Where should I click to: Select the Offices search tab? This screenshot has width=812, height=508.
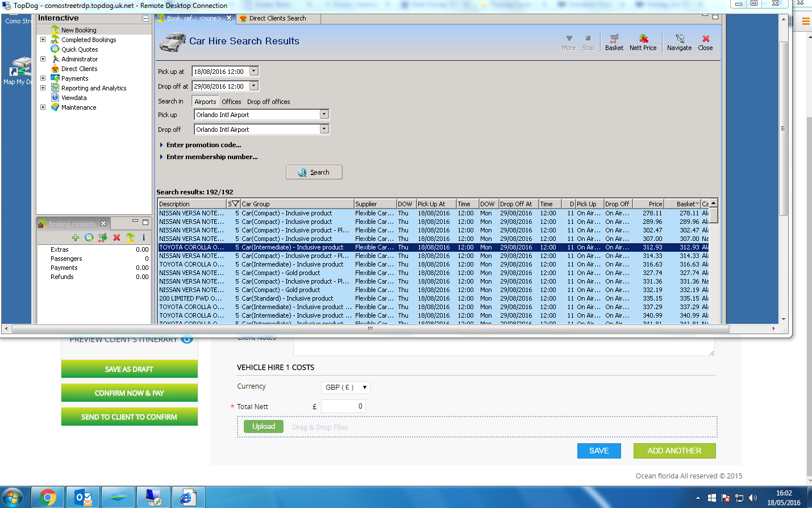point(231,102)
